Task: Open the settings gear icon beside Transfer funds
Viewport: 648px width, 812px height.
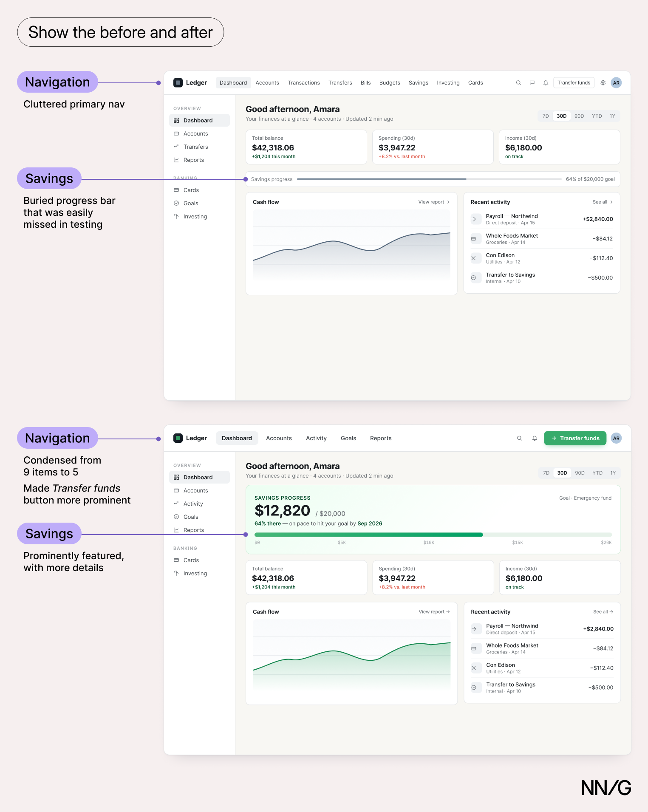Action: 603,83
